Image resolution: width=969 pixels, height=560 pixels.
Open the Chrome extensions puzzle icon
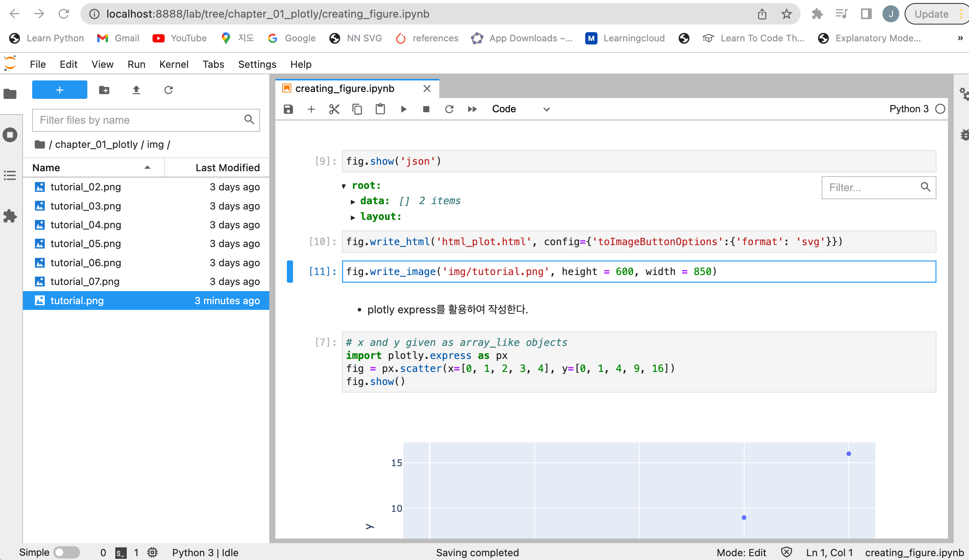tap(817, 14)
